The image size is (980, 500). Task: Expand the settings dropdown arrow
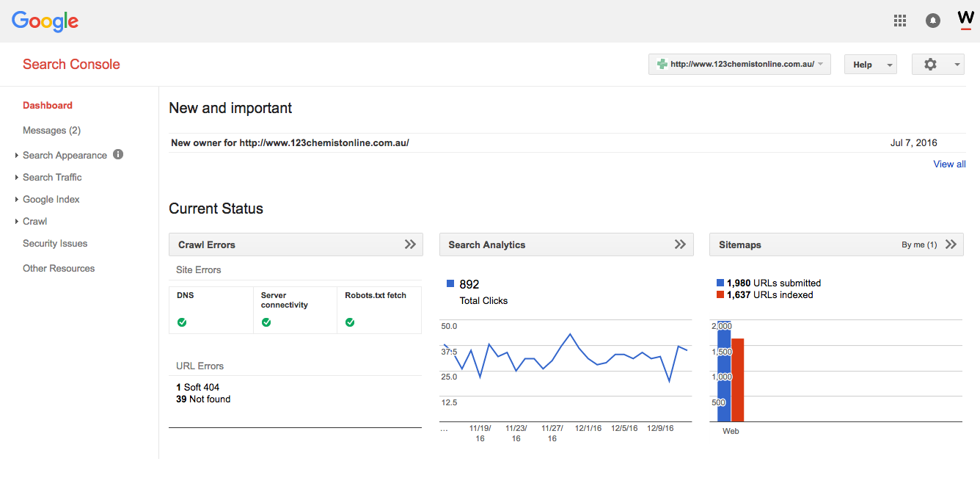pyautogui.click(x=957, y=65)
